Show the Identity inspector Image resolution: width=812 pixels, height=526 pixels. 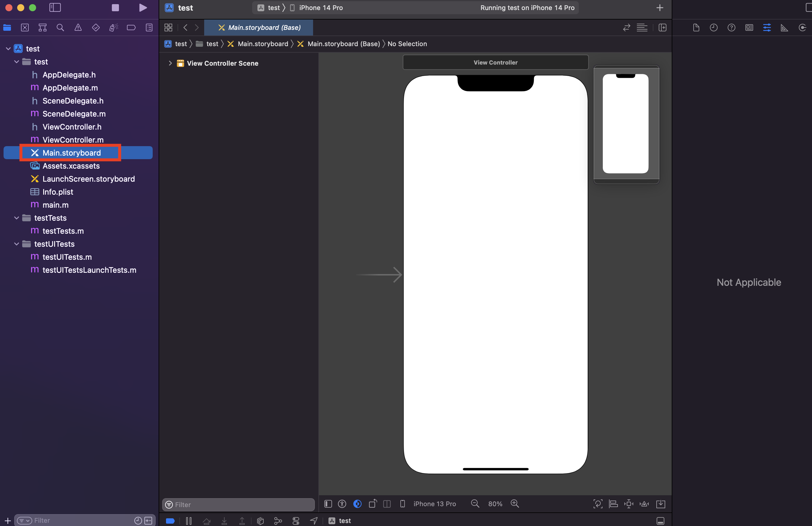coord(749,28)
